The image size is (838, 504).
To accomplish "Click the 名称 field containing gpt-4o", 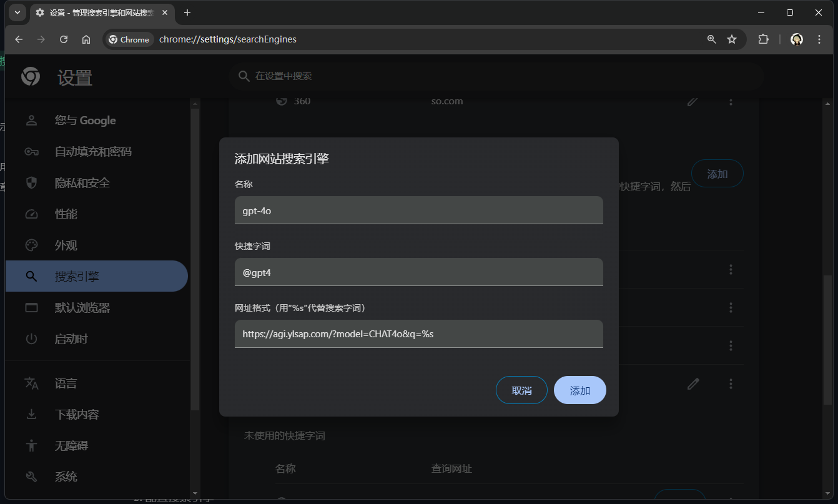I will tap(418, 210).
